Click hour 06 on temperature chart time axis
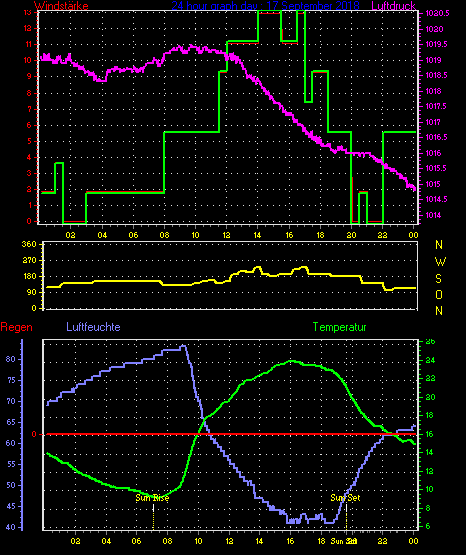Viewport: 466px width, 555px height. pyautogui.click(x=136, y=541)
